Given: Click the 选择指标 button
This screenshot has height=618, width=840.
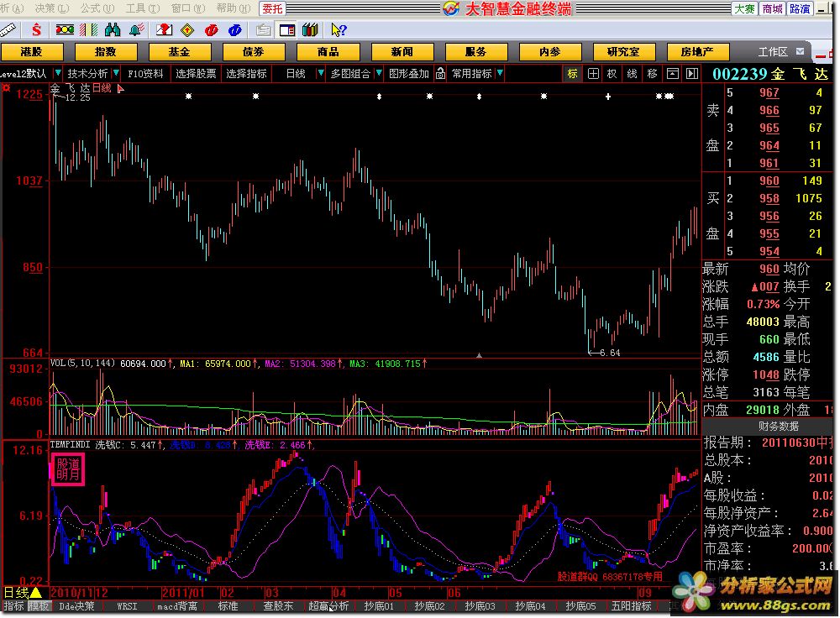Looking at the screenshot, I should (246, 73).
